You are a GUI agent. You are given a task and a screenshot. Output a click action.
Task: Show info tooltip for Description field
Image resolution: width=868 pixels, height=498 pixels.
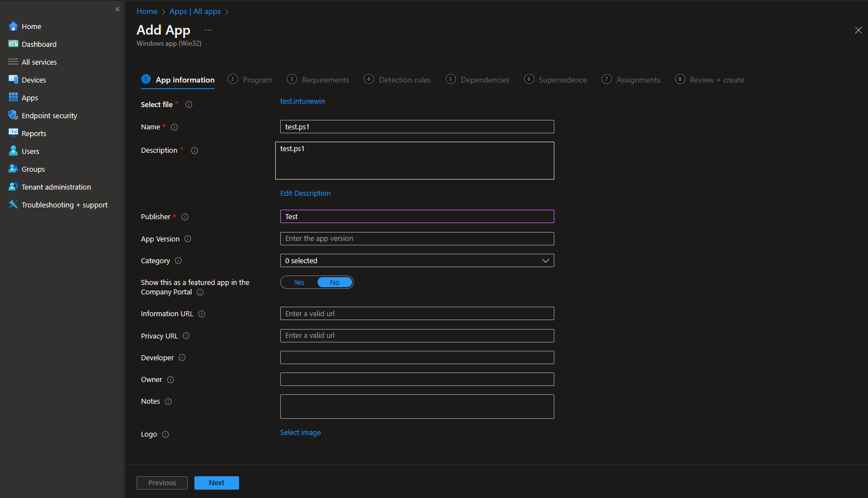pos(194,151)
